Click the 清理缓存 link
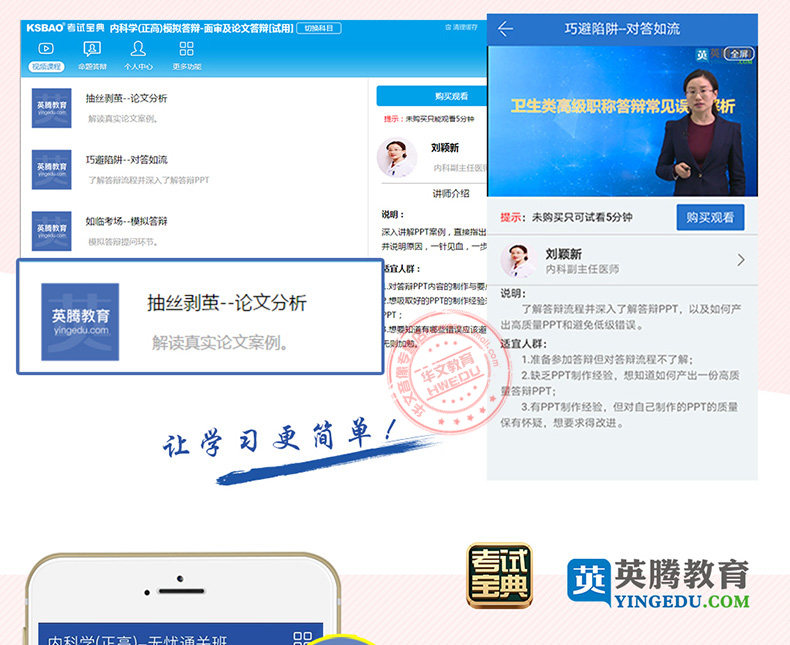Screen dimensions: 790x645 tap(461, 27)
